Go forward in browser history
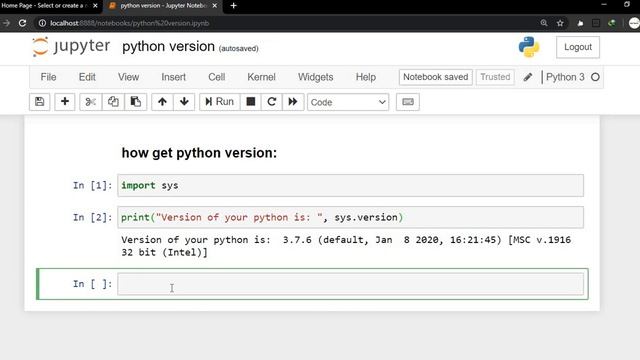The image size is (640, 360). (6, 23)
